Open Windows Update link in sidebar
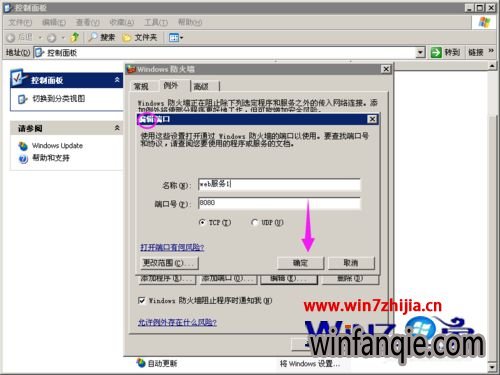The image size is (500, 375). coord(57,146)
